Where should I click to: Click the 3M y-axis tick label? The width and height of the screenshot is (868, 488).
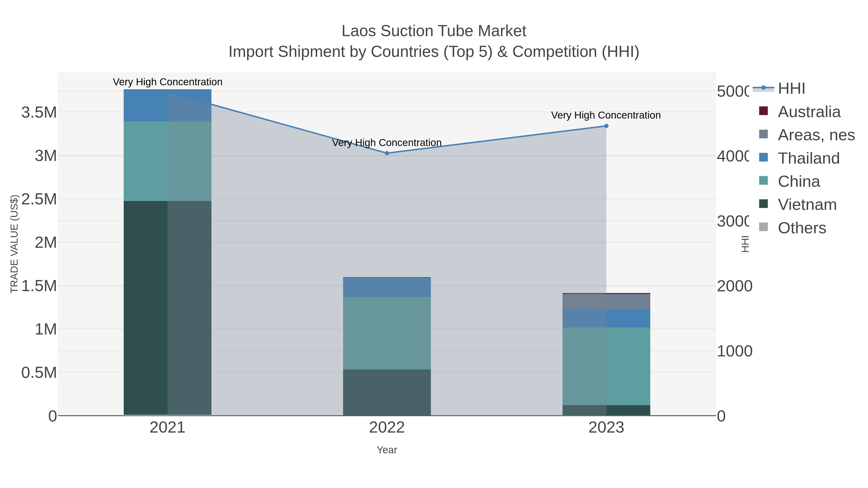pos(46,156)
